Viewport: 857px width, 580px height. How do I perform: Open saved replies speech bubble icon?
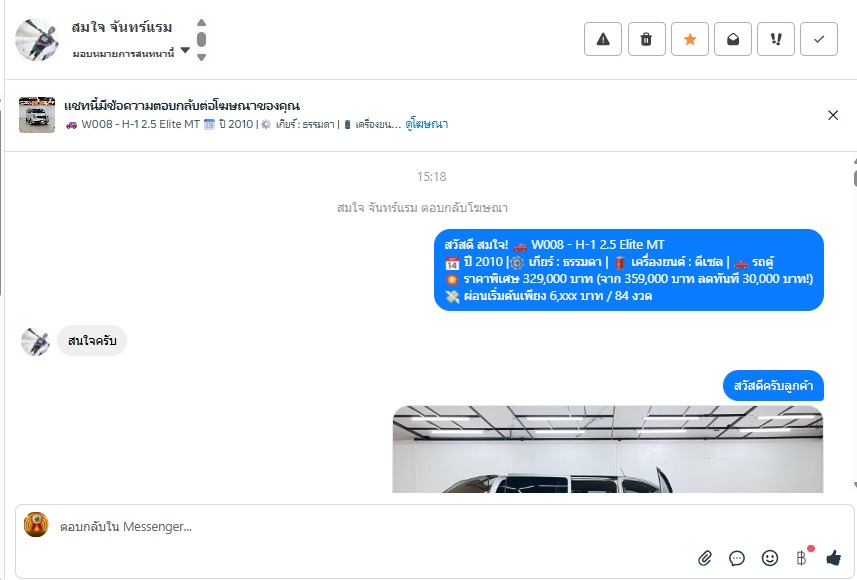pos(737,558)
